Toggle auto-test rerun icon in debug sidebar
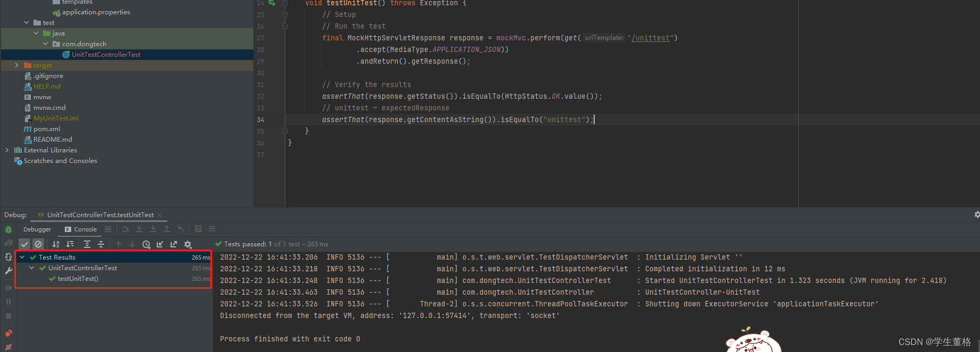980x352 pixels. [x=9, y=257]
